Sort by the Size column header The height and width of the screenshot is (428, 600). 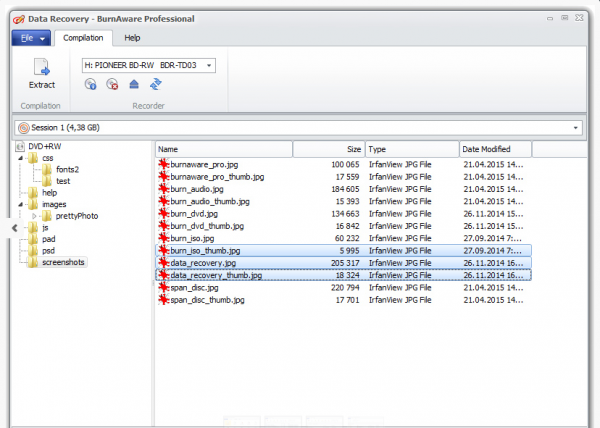tap(329, 149)
